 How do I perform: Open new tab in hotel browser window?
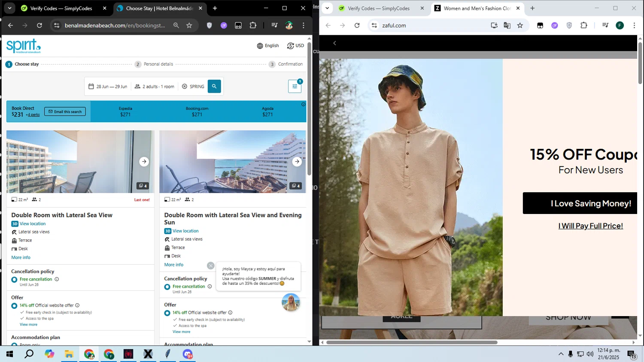[215, 8]
